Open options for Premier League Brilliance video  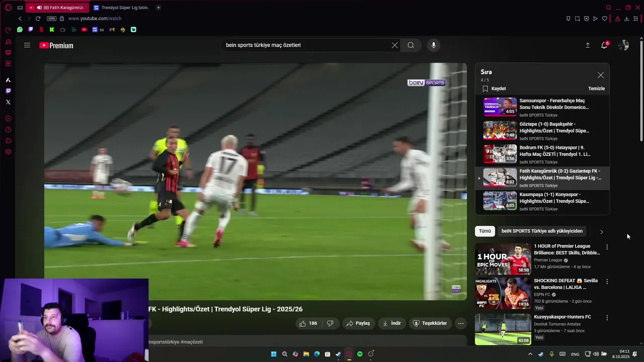(607, 247)
